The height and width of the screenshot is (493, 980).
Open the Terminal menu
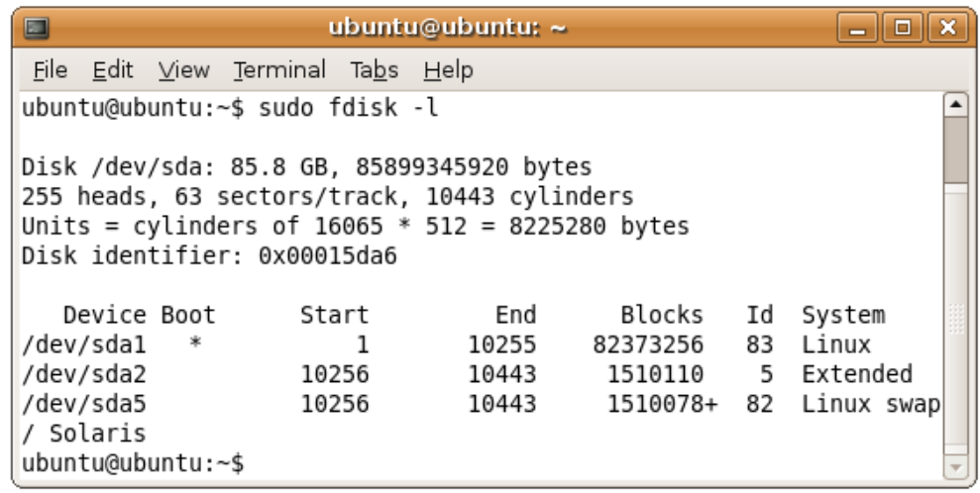click(279, 70)
